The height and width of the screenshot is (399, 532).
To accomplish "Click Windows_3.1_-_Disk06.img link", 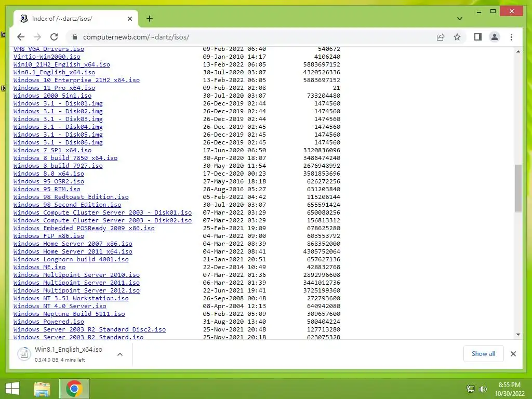I will (x=58, y=142).
